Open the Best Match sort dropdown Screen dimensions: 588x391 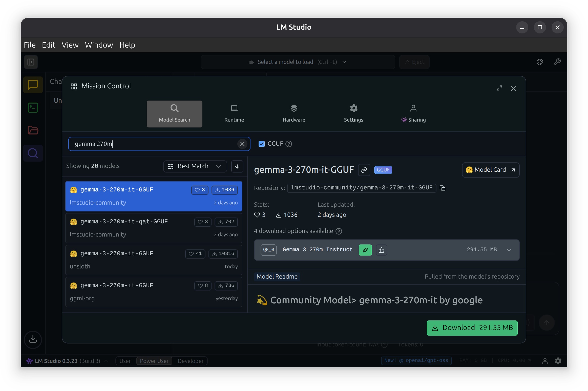point(195,166)
